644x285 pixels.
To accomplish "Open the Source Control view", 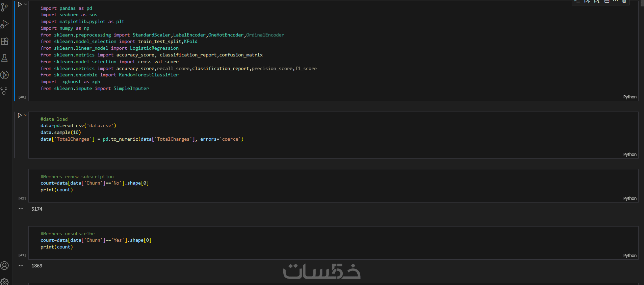I will coord(4,7).
